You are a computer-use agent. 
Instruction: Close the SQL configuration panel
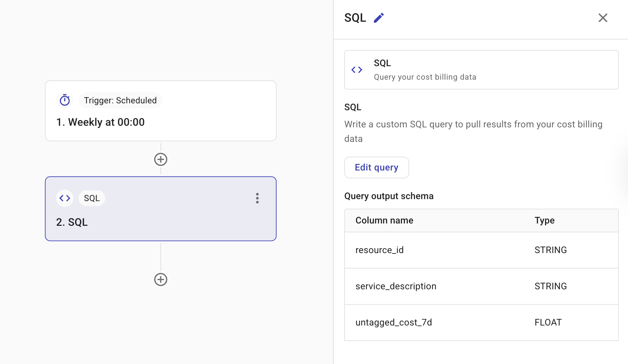click(603, 18)
